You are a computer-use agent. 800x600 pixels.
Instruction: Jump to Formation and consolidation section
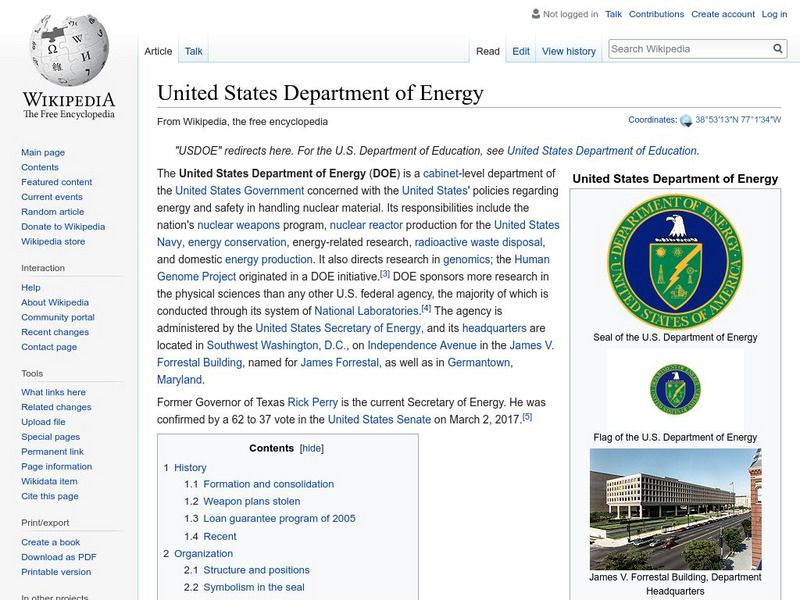pyautogui.click(x=269, y=484)
